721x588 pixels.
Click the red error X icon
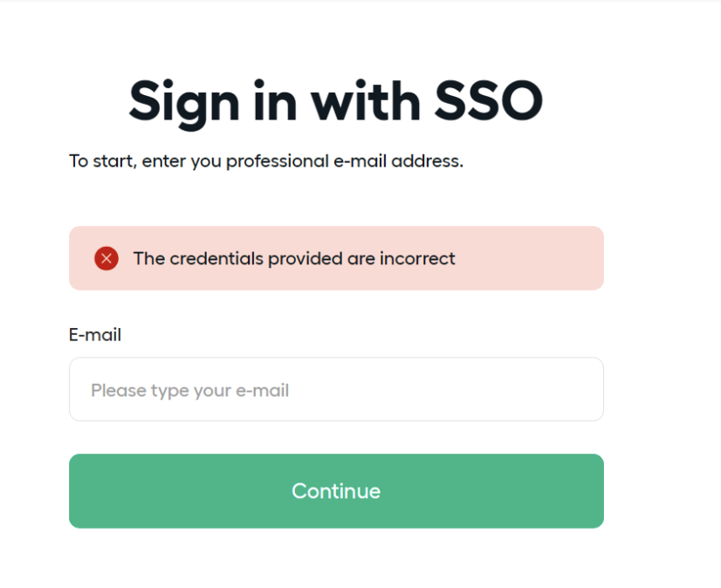pos(106,258)
